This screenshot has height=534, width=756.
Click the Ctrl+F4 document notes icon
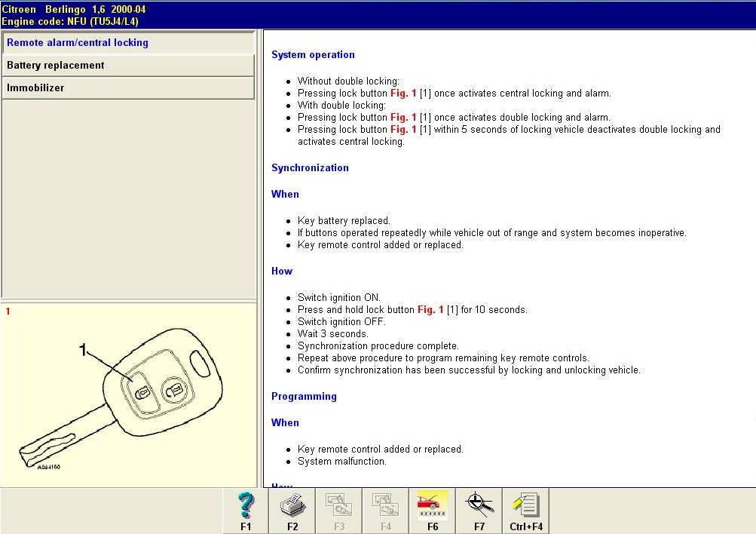pos(526,511)
